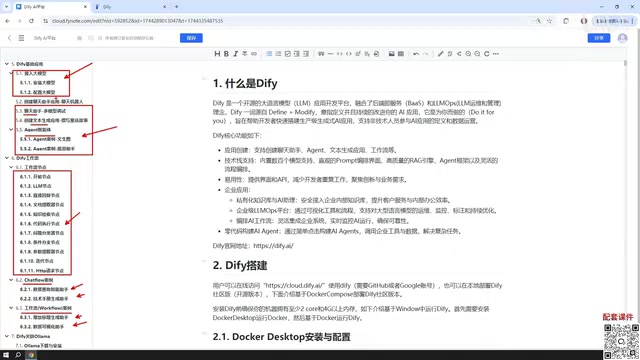Screen dimensions: 640x360
Task: Collapse outline section 7. Dify关联Ollama
Action: tap(7, 336)
